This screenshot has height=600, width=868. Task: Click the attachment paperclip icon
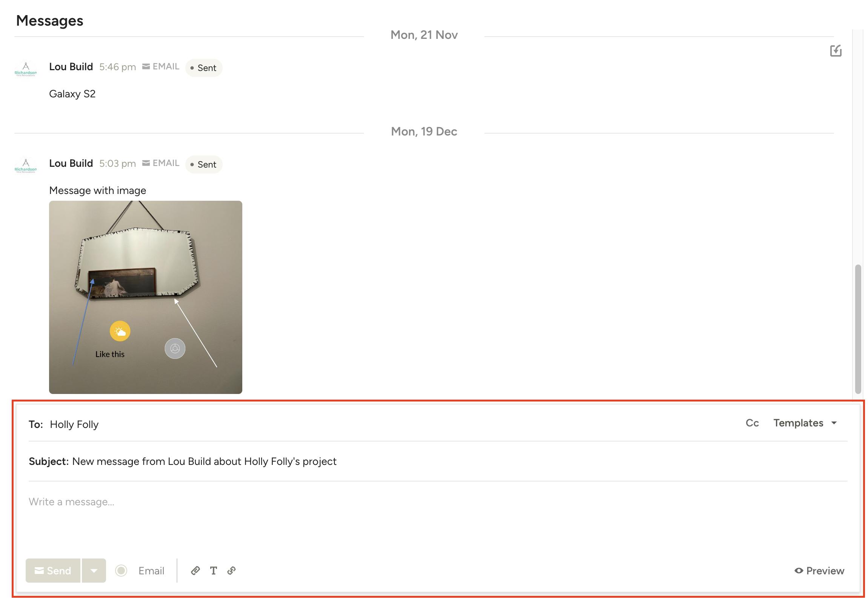click(x=195, y=571)
